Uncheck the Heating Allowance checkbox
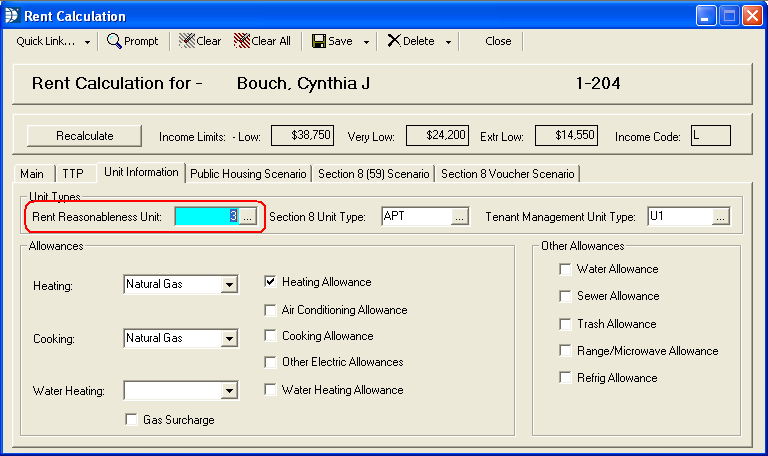 (271, 283)
